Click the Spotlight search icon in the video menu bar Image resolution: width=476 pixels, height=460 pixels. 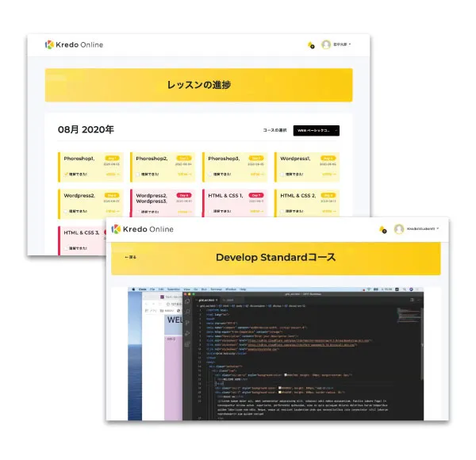(405, 289)
